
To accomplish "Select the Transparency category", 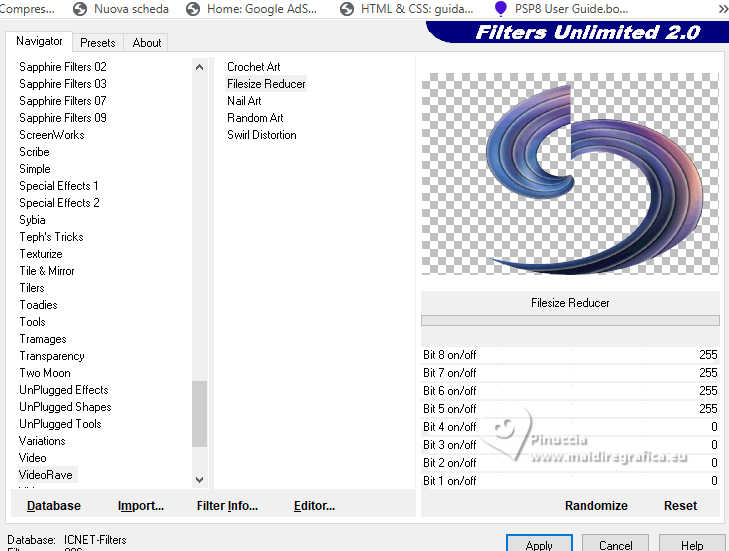I will coord(52,356).
